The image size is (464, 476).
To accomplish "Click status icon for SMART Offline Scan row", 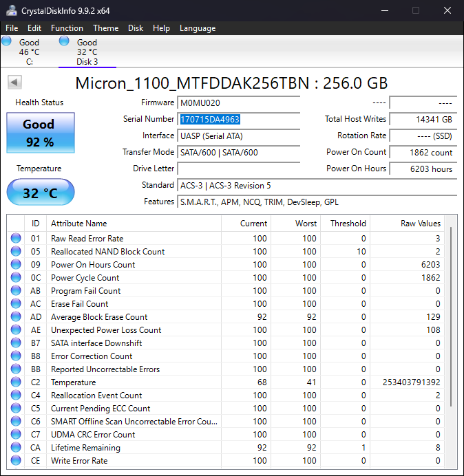I will 16,421.
